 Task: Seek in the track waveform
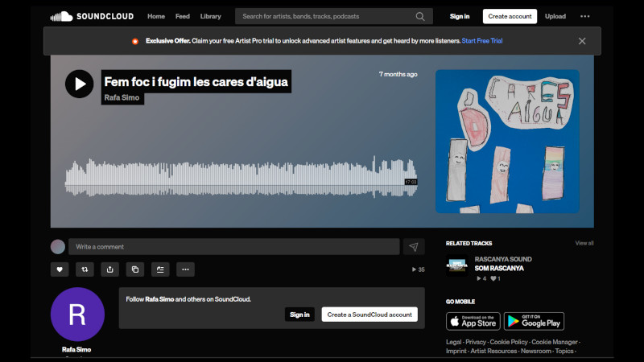pyautogui.click(x=241, y=178)
